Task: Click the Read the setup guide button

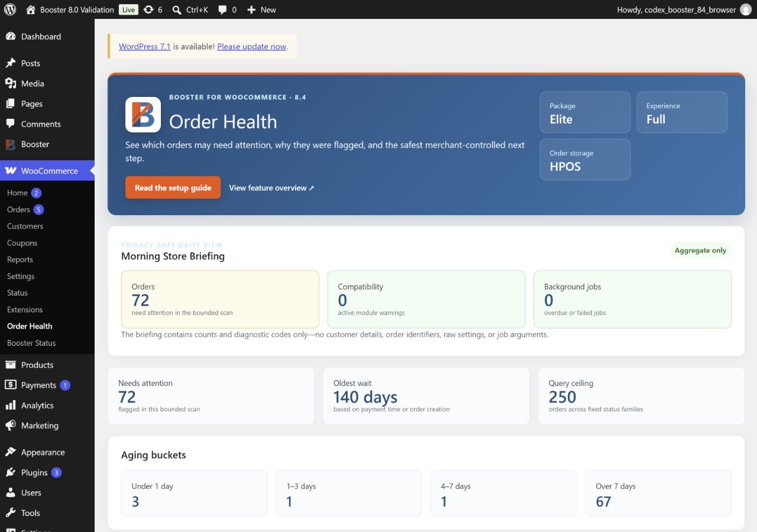Action: pyautogui.click(x=173, y=187)
